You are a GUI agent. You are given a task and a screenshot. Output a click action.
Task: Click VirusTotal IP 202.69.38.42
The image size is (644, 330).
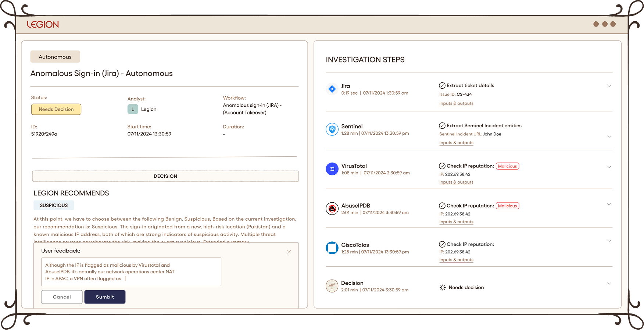click(455, 174)
